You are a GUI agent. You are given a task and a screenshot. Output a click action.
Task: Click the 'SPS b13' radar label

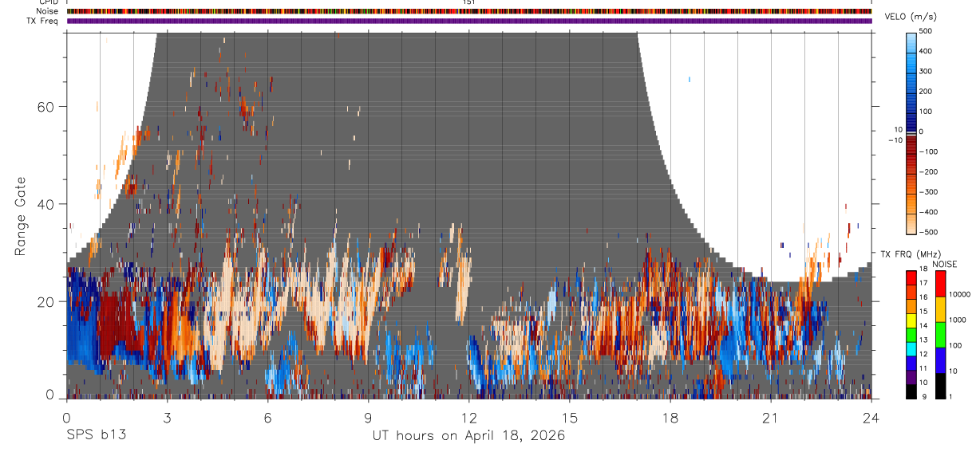click(96, 436)
